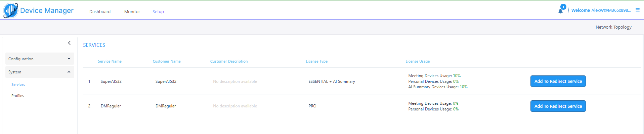The width and height of the screenshot is (644, 134).
Task: Click the License Usage column header
Action: point(418,61)
